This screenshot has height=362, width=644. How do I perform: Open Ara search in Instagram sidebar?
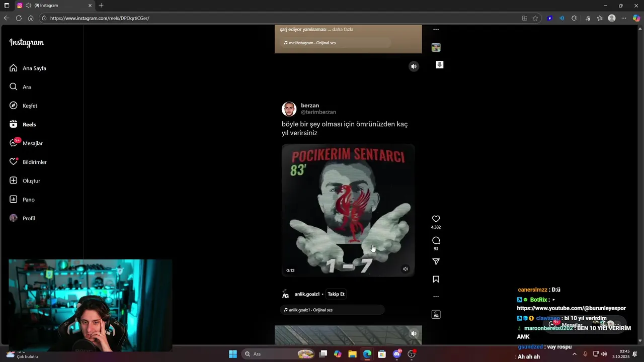[x=20, y=87]
